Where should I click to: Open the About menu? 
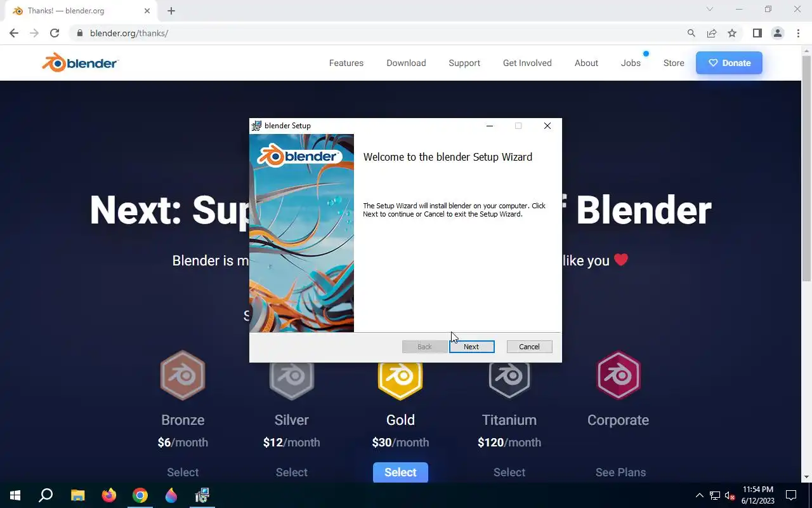(586, 63)
